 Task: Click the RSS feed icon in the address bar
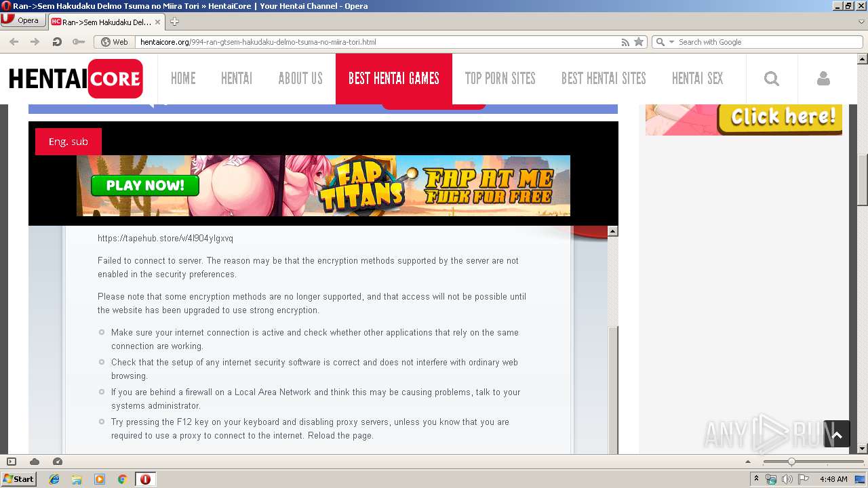[x=625, y=42]
